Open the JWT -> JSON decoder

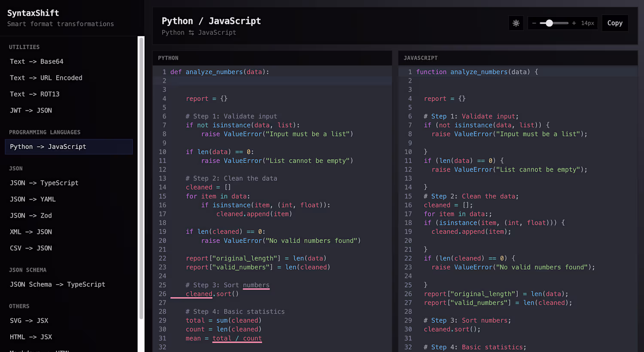[31, 110]
